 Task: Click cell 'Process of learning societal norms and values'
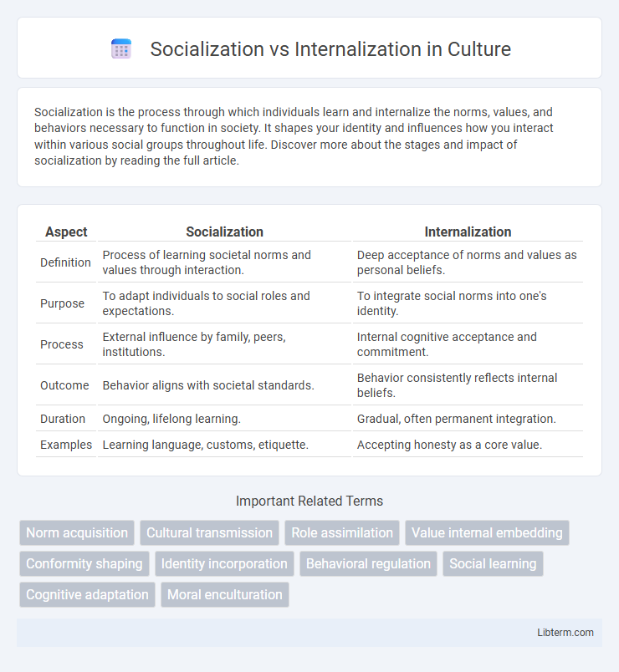point(224,262)
